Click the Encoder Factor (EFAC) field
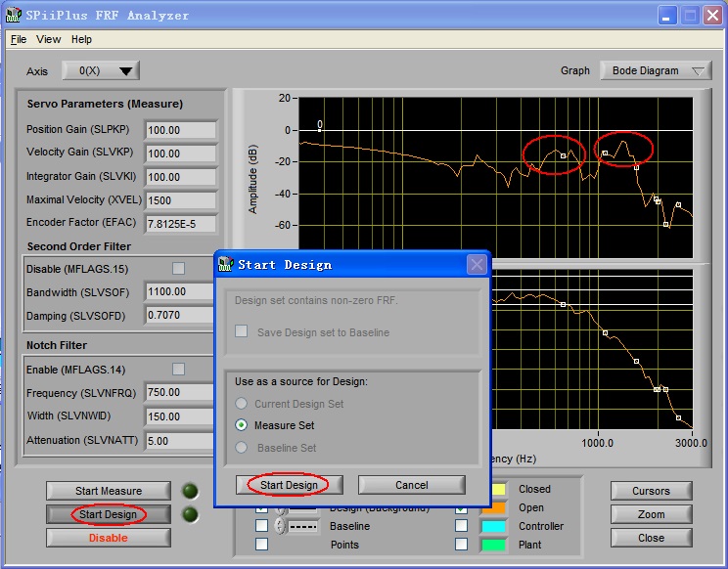This screenshot has width=728, height=569. coord(181,224)
